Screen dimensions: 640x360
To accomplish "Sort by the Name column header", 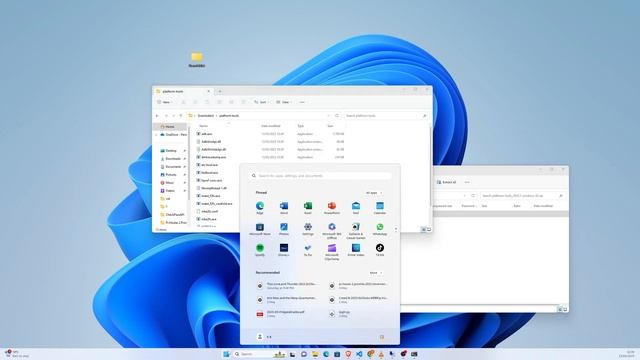I will tap(203, 126).
